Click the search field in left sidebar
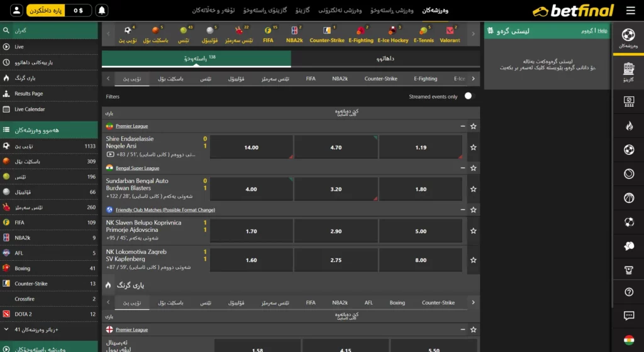 coord(49,30)
